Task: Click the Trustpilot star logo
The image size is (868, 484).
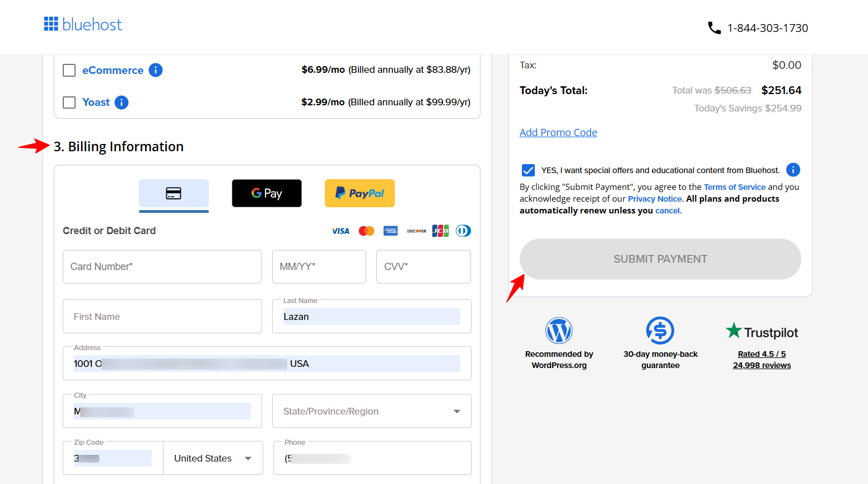Action: [762, 332]
